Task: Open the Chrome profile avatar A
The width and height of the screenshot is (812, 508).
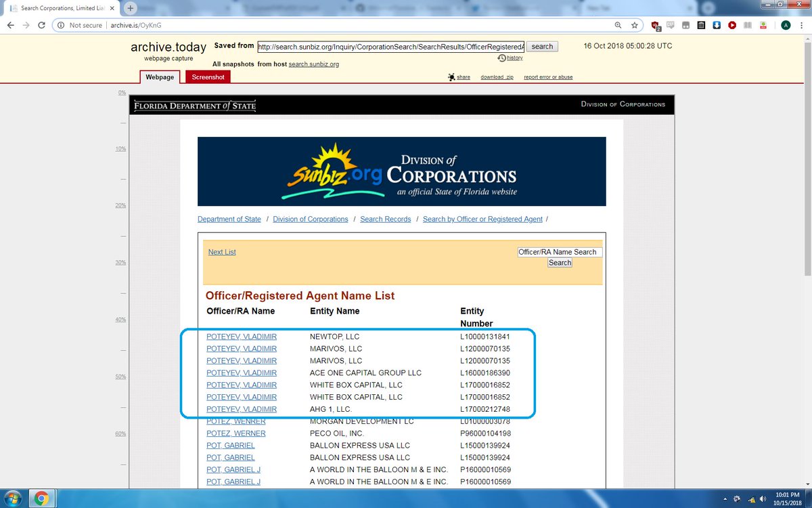Action: click(x=786, y=25)
